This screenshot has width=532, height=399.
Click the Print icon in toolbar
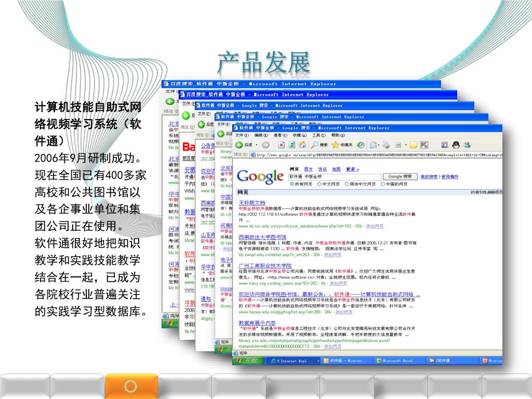pos(386,145)
